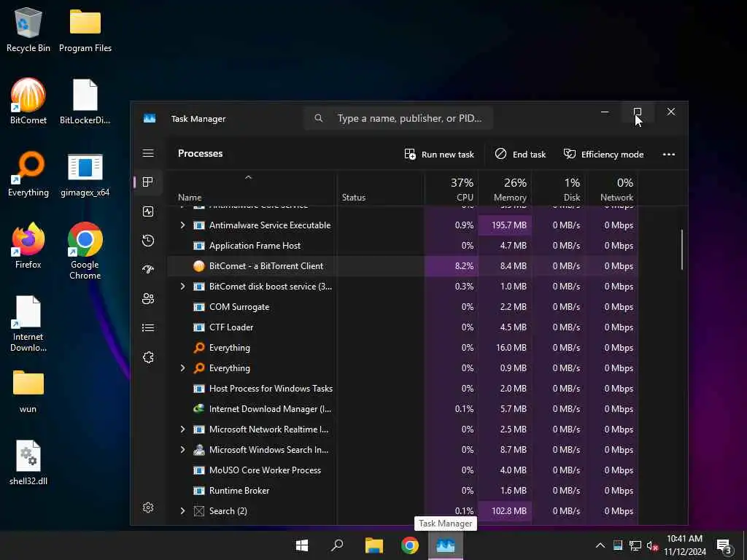Expand Microsoft Network Realtime Inspection process
747x560 pixels.
click(182, 429)
